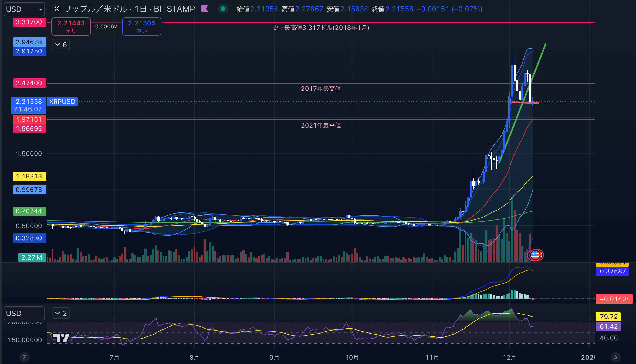Click the 2.21505 buy button

click(x=142, y=26)
